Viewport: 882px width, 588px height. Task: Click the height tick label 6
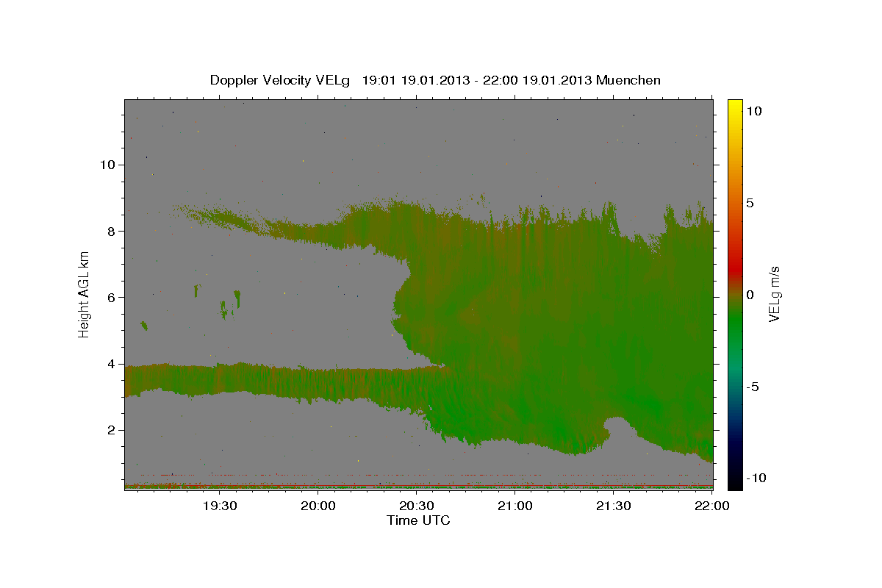pos(112,297)
